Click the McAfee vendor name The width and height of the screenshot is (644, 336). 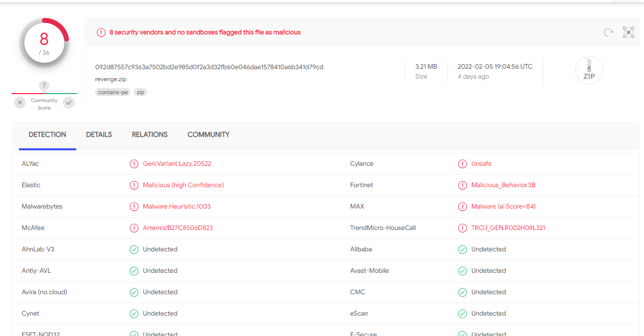(33, 228)
